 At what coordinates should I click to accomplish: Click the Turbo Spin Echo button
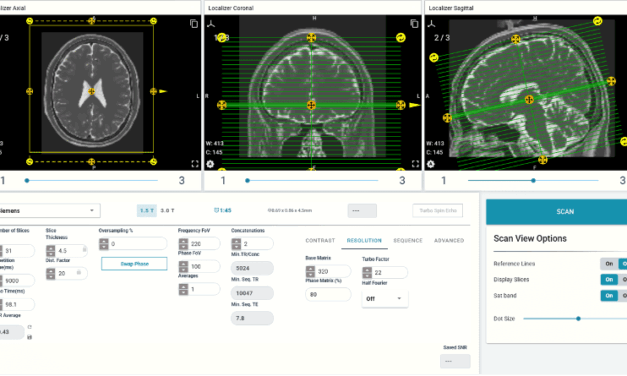(x=437, y=210)
